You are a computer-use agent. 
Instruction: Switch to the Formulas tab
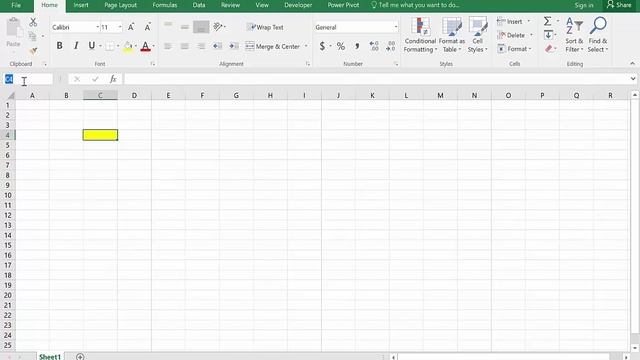click(x=165, y=5)
